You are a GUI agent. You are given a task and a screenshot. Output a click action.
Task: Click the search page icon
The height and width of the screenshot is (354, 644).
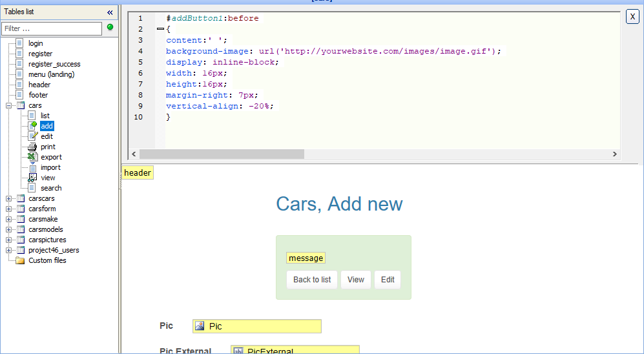tap(32, 188)
